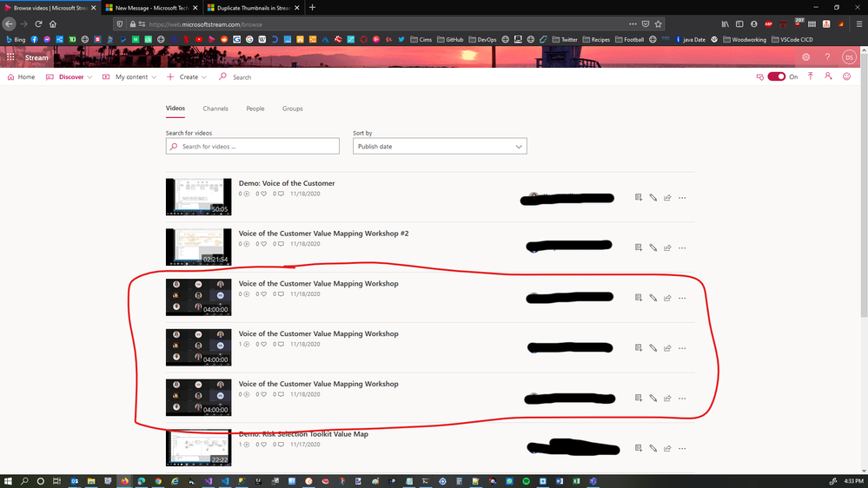Click the invite people icon
The width and height of the screenshot is (868, 488).
[828, 76]
